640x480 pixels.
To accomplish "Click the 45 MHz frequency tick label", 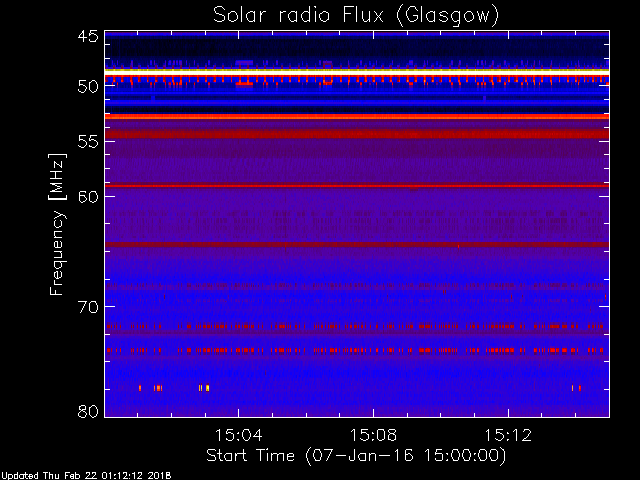I will pos(87,36).
